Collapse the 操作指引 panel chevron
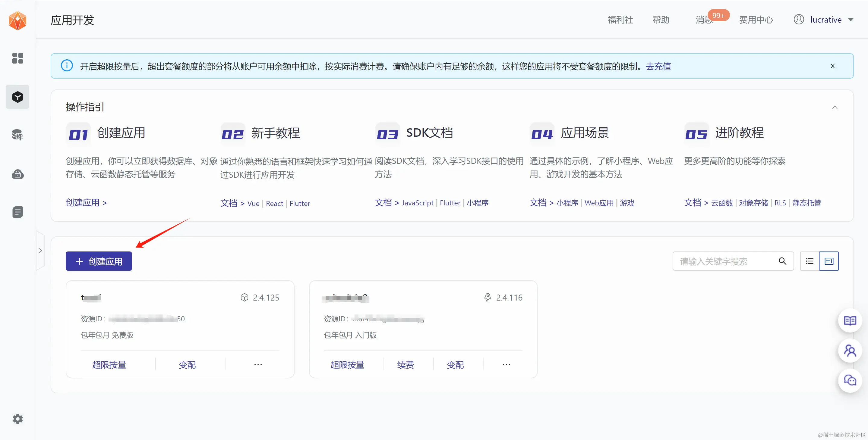 pos(834,108)
